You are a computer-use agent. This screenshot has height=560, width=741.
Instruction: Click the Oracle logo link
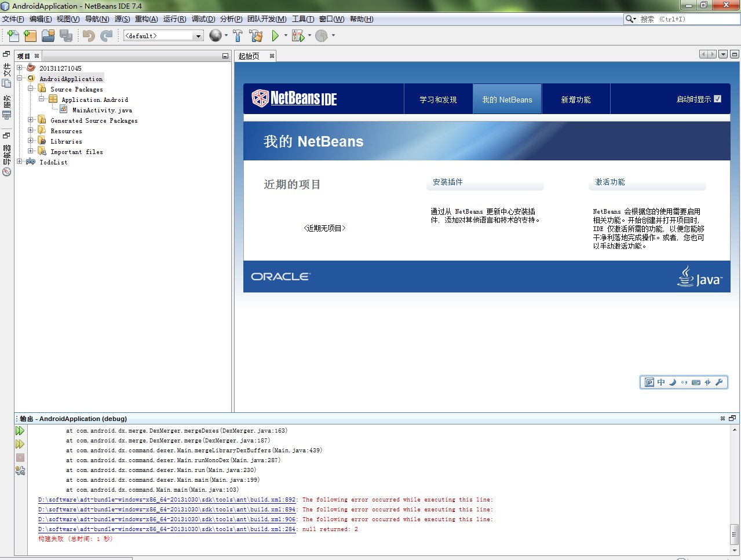point(280,277)
